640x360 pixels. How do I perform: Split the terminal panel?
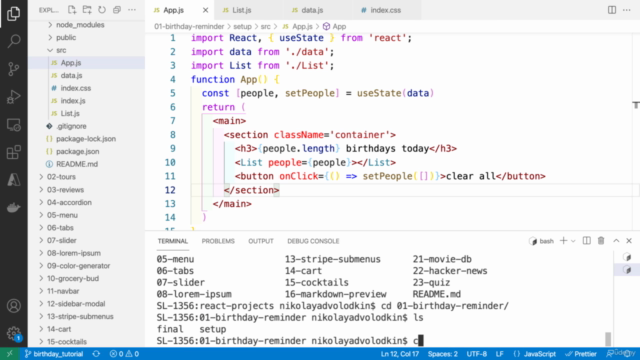tap(587, 241)
